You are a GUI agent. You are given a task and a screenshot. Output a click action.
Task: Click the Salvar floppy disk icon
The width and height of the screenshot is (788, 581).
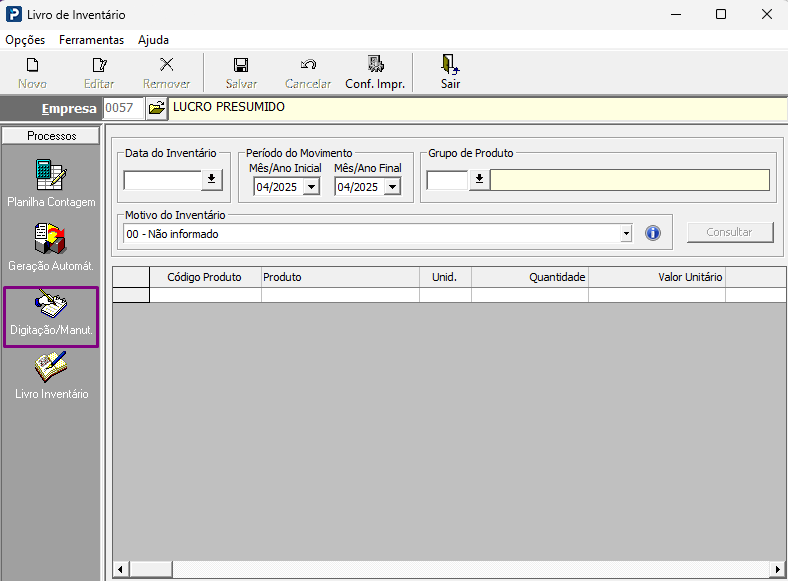tap(241, 65)
